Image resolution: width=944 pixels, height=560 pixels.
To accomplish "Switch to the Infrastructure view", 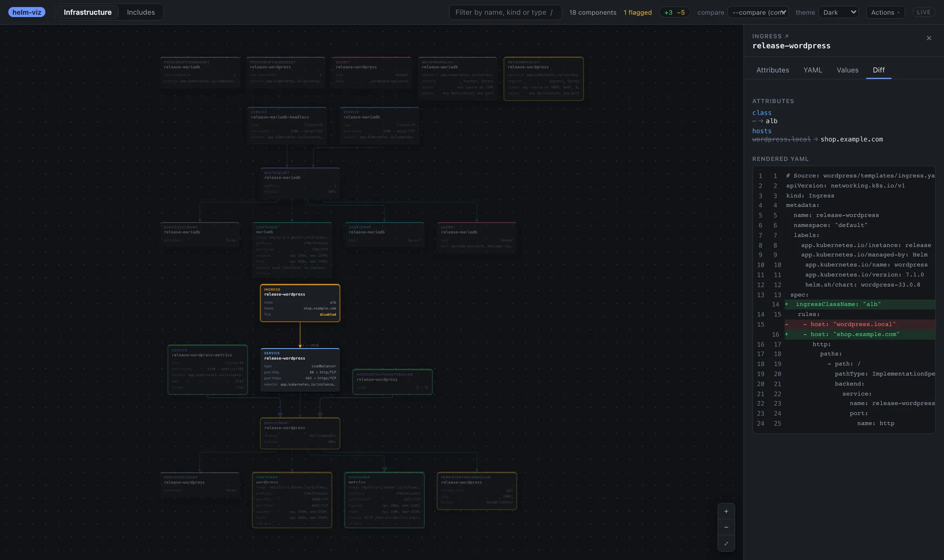I will (x=88, y=12).
